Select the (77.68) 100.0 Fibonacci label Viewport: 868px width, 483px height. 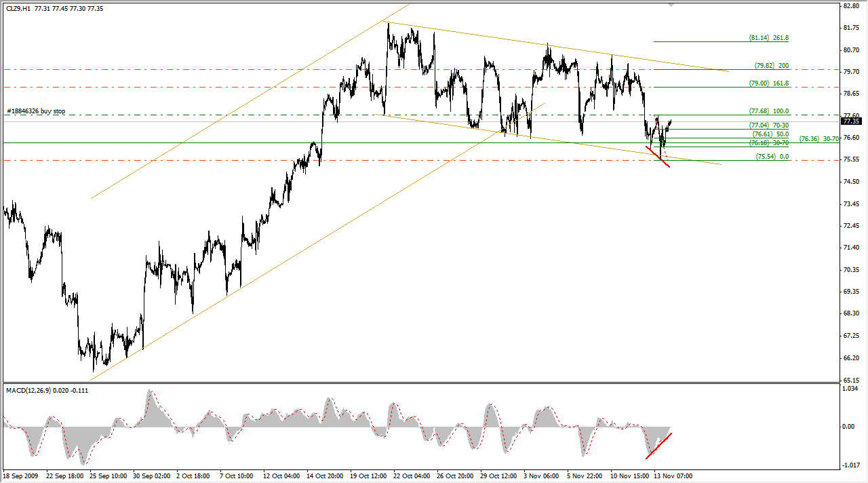click(x=769, y=111)
